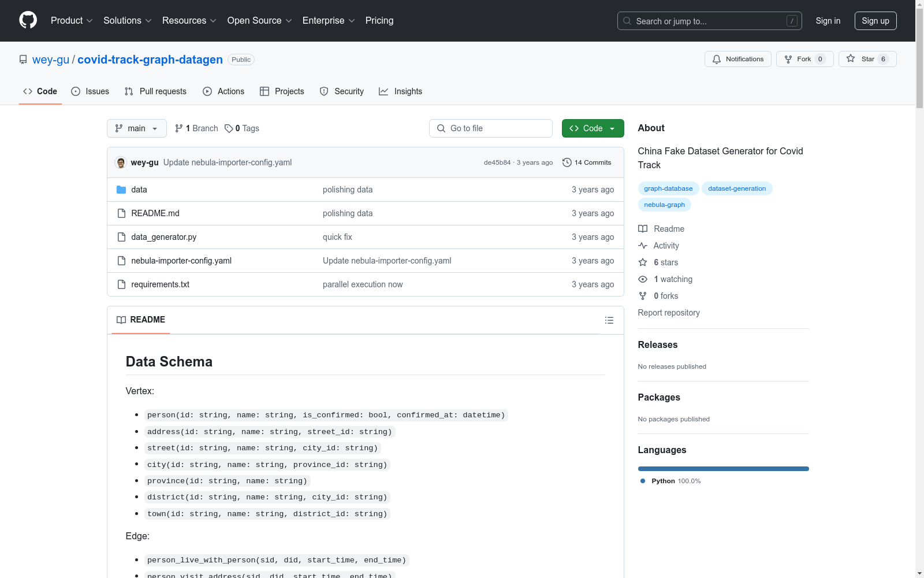
Task: Open the green Code dropdown button
Action: [593, 128]
